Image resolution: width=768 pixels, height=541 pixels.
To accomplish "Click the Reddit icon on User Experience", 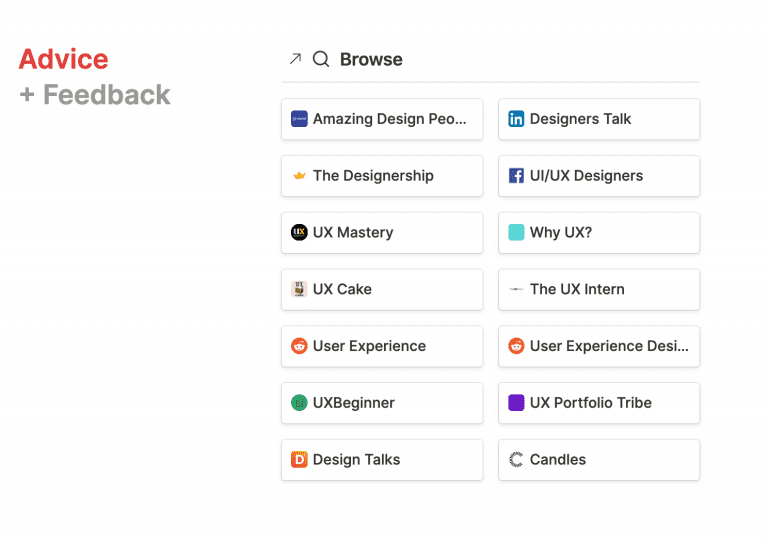I will tap(299, 346).
